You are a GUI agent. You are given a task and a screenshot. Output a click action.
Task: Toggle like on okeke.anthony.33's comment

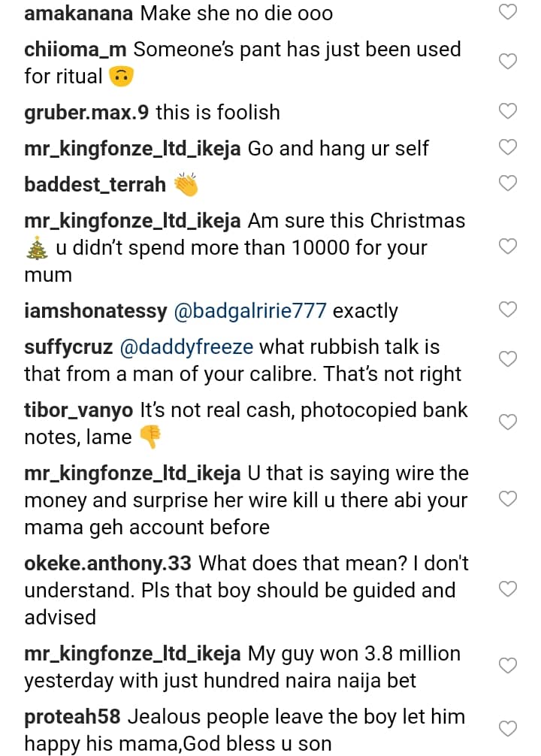coord(509,589)
